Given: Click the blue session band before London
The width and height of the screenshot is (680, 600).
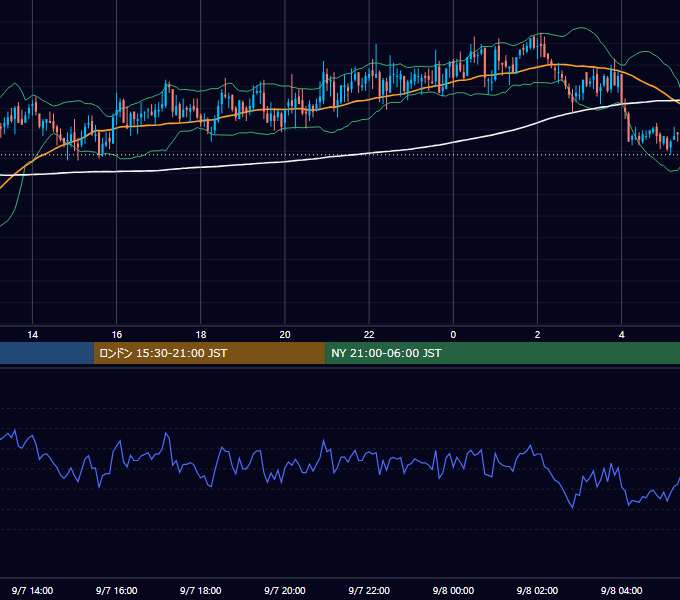Looking at the screenshot, I should click(x=47, y=353).
